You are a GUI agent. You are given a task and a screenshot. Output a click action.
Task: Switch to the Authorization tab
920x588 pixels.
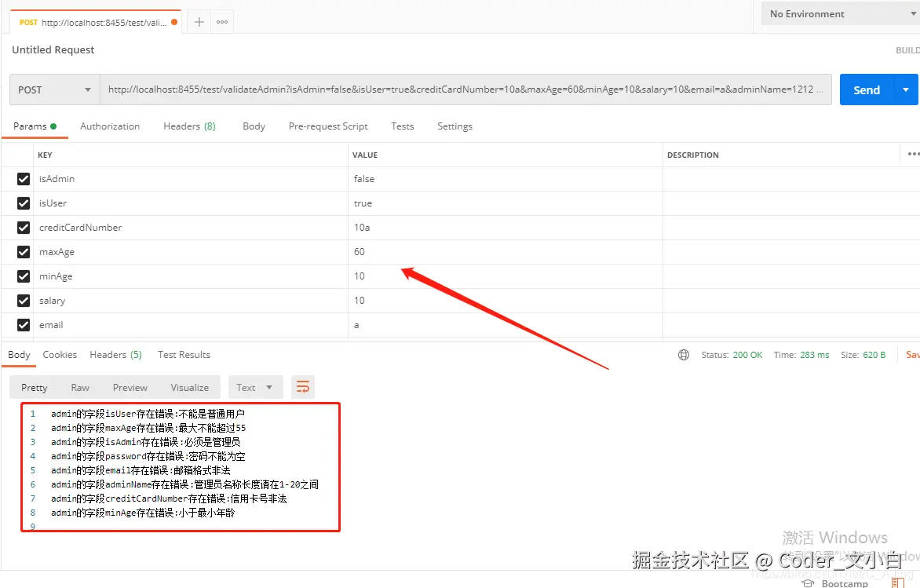click(110, 126)
